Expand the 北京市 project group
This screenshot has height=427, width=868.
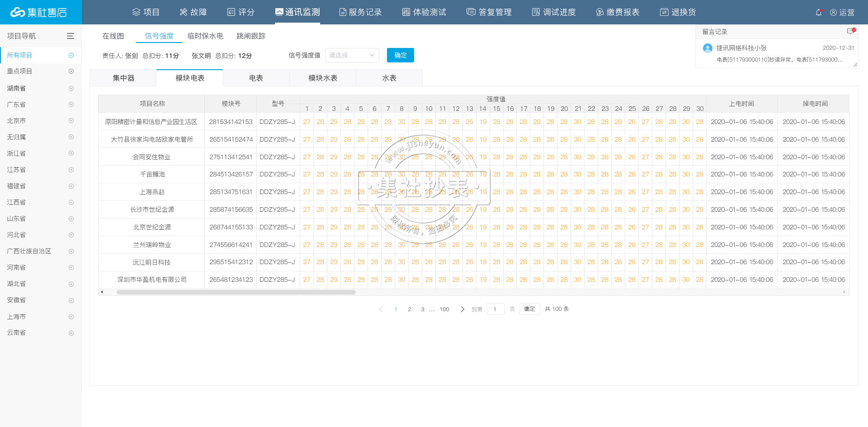[71, 120]
